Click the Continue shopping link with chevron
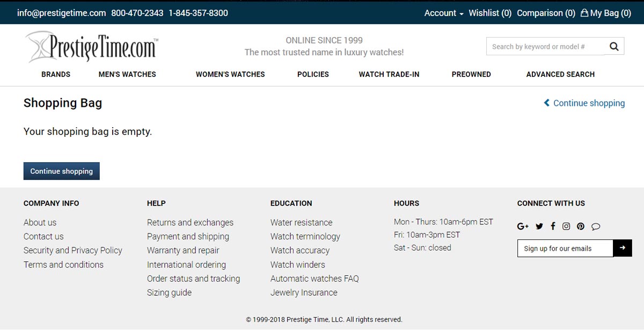The width and height of the screenshot is (644, 336). pos(584,103)
